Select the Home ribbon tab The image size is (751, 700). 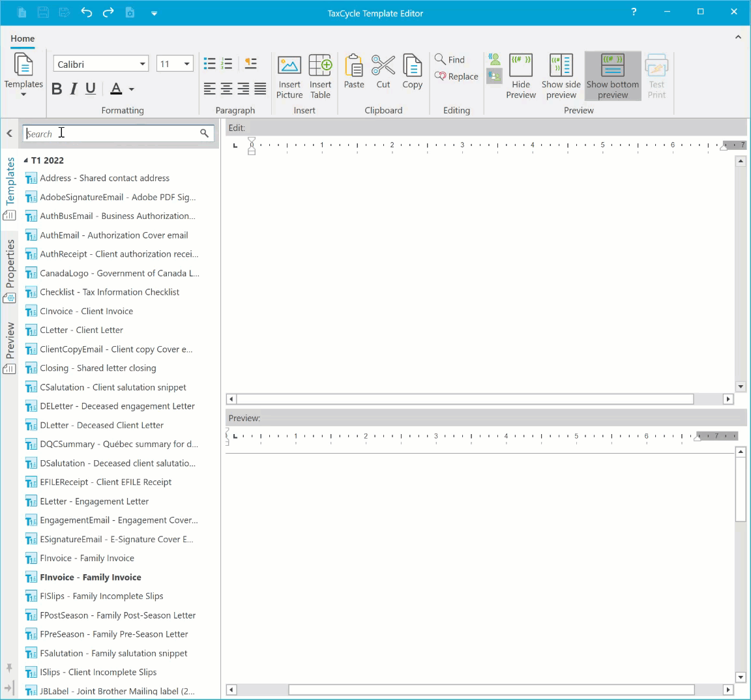pyautogui.click(x=23, y=39)
